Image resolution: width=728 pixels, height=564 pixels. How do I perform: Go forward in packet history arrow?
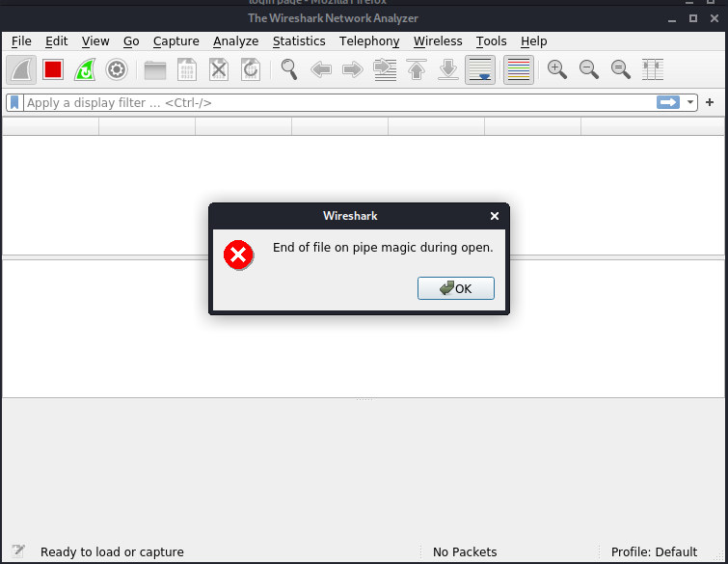[x=353, y=70]
